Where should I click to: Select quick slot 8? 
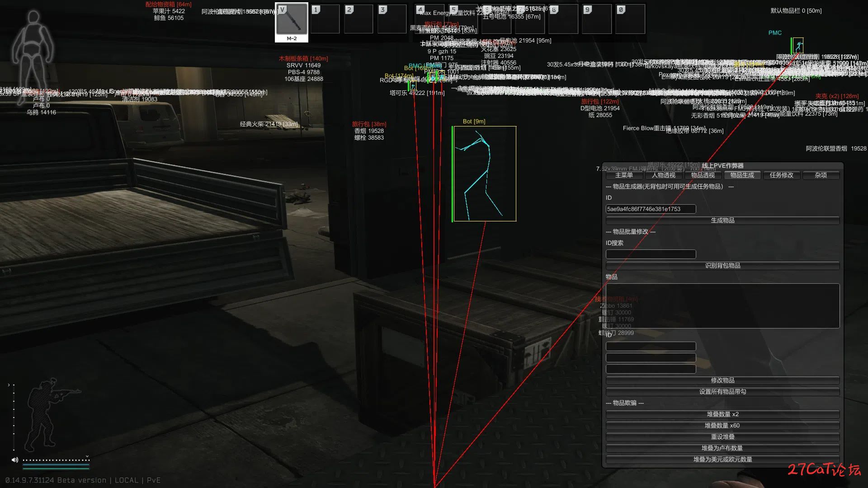point(563,19)
